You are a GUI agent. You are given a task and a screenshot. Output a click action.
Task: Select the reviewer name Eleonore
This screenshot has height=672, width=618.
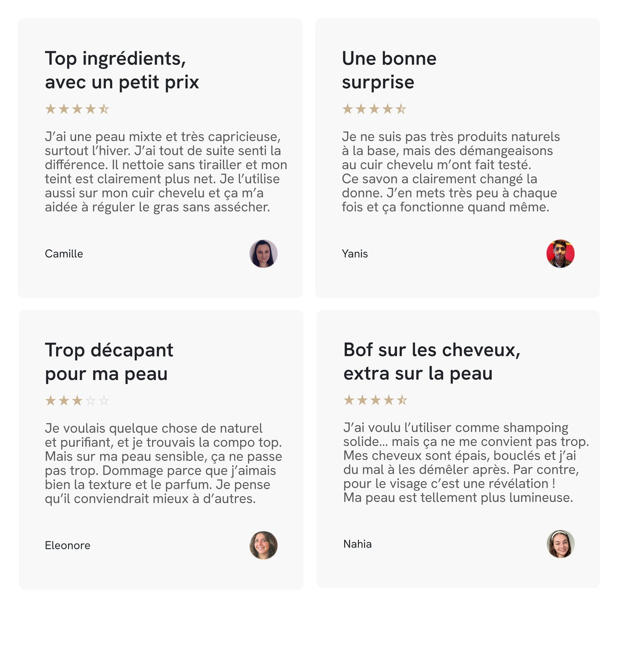(x=68, y=545)
